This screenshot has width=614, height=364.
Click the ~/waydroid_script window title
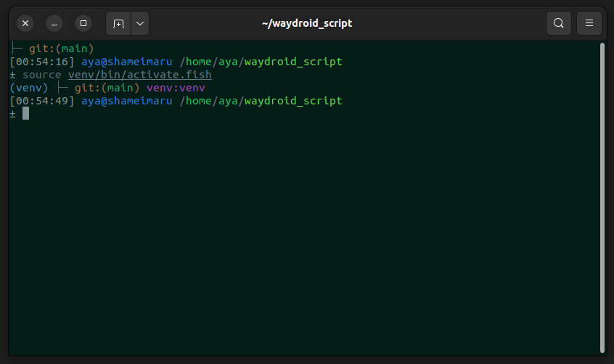[x=306, y=23]
